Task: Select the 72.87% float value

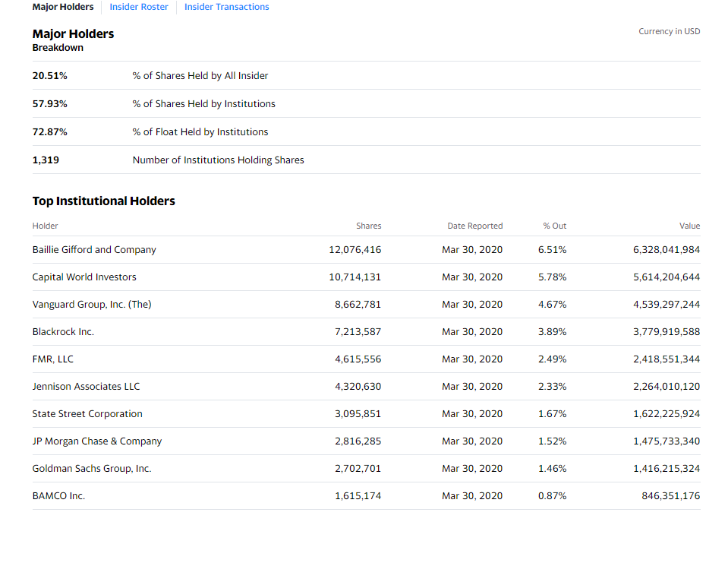Action: click(x=49, y=132)
